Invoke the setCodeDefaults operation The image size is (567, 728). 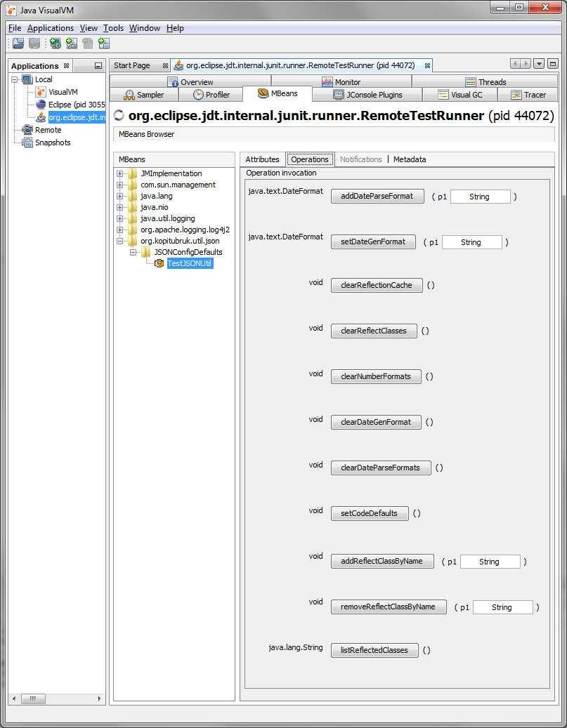pyautogui.click(x=370, y=513)
